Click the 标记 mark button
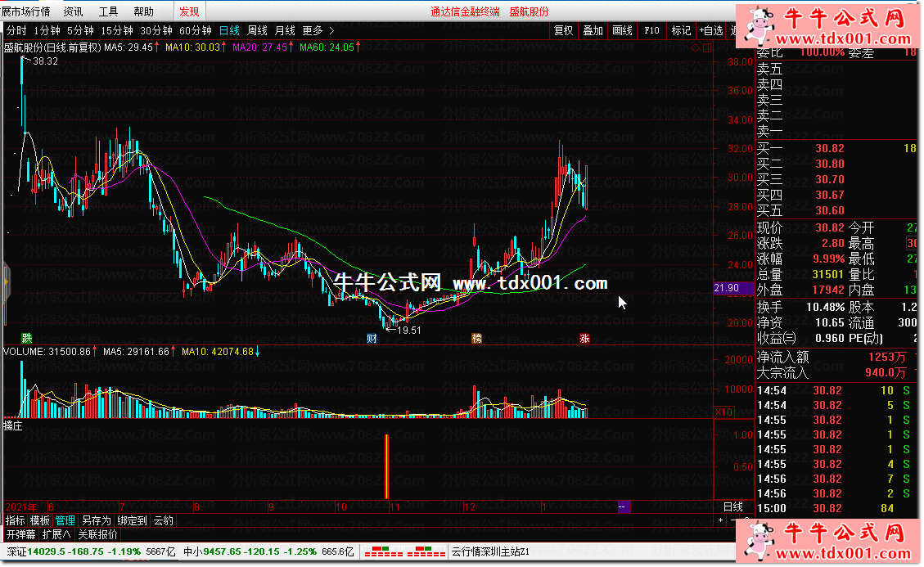Screen dimensions: 924x567 [681, 30]
